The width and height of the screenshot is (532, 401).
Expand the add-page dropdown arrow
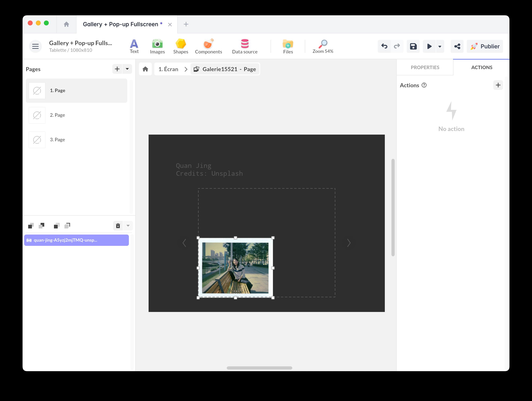pyautogui.click(x=127, y=69)
